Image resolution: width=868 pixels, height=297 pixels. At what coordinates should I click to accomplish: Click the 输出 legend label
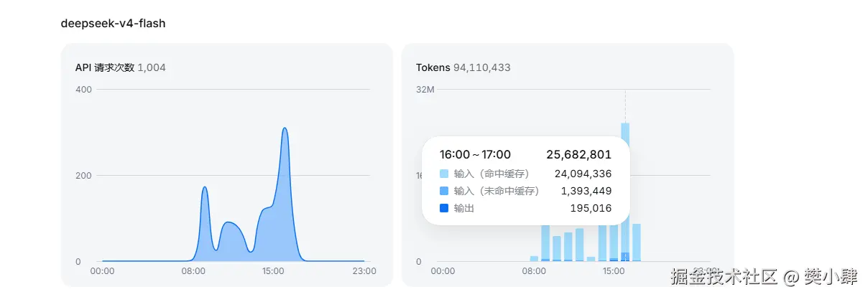pyautogui.click(x=464, y=208)
